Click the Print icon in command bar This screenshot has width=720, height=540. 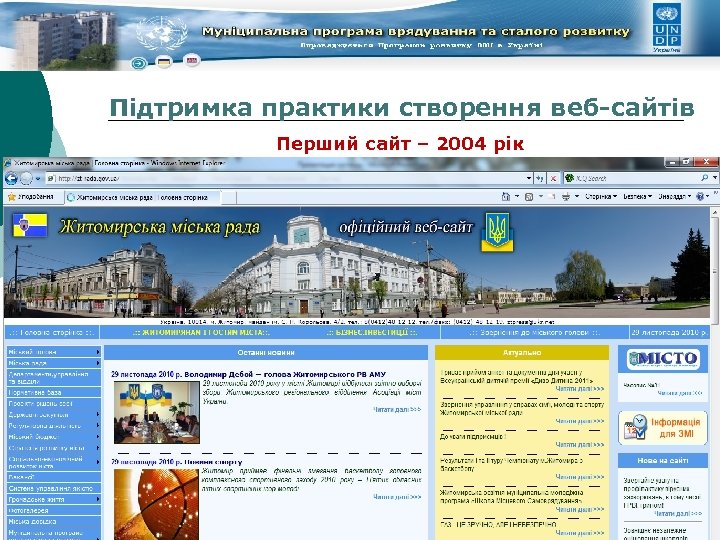pyautogui.click(x=566, y=197)
